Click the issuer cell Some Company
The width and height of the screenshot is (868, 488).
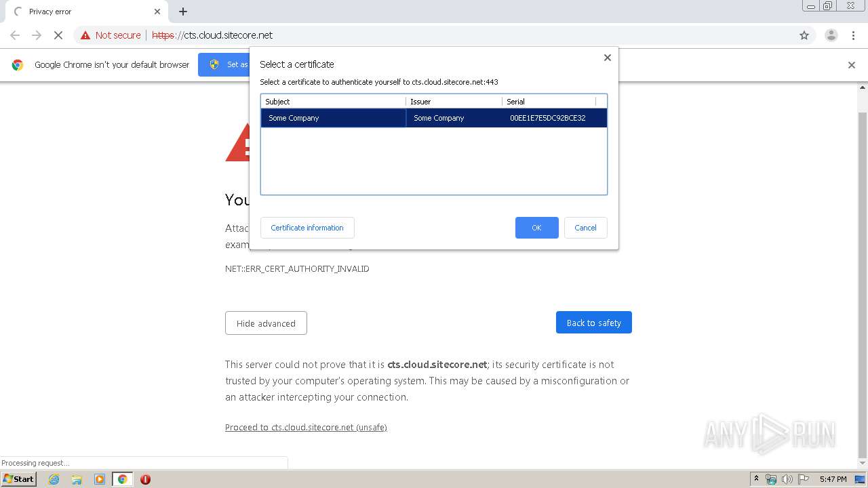coord(439,118)
